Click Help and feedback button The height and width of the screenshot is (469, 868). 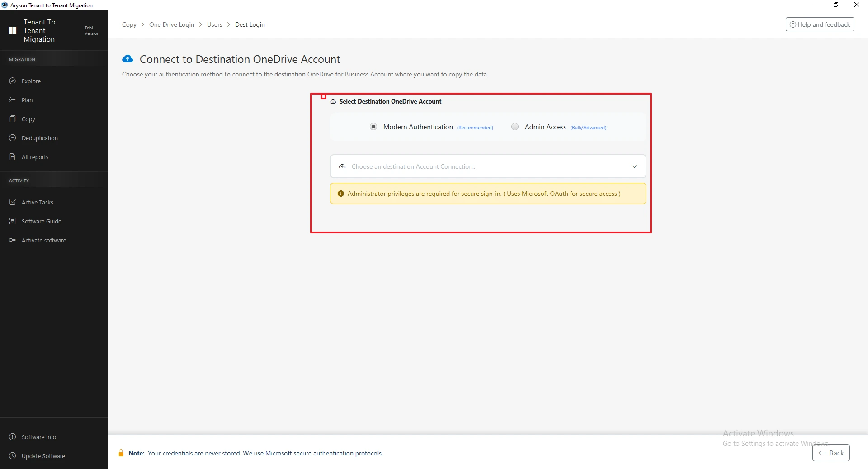[820, 24]
